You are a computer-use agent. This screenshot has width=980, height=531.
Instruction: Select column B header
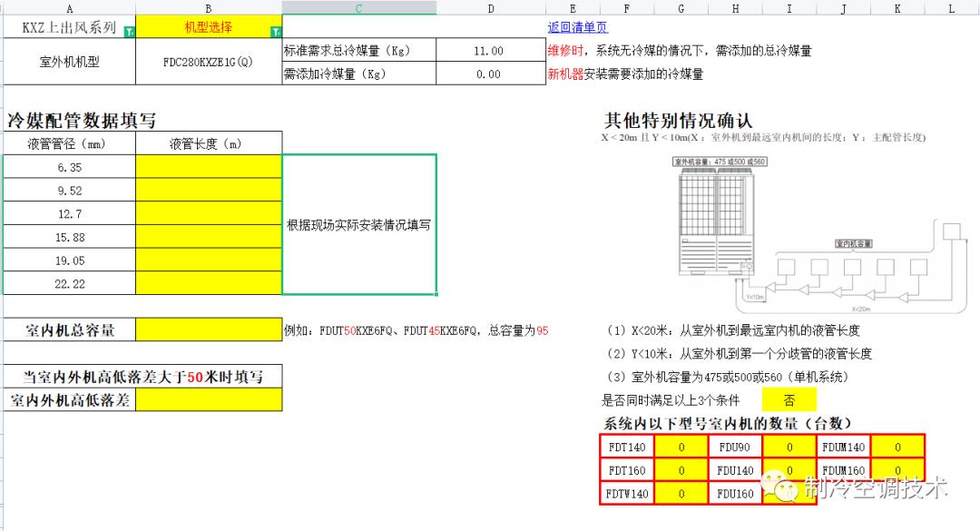click(x=209, y=8)
